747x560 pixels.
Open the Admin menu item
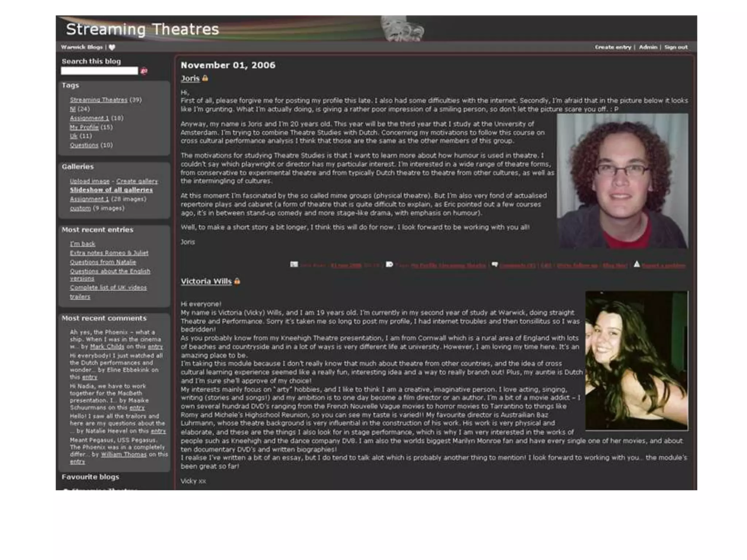(648, 47)
